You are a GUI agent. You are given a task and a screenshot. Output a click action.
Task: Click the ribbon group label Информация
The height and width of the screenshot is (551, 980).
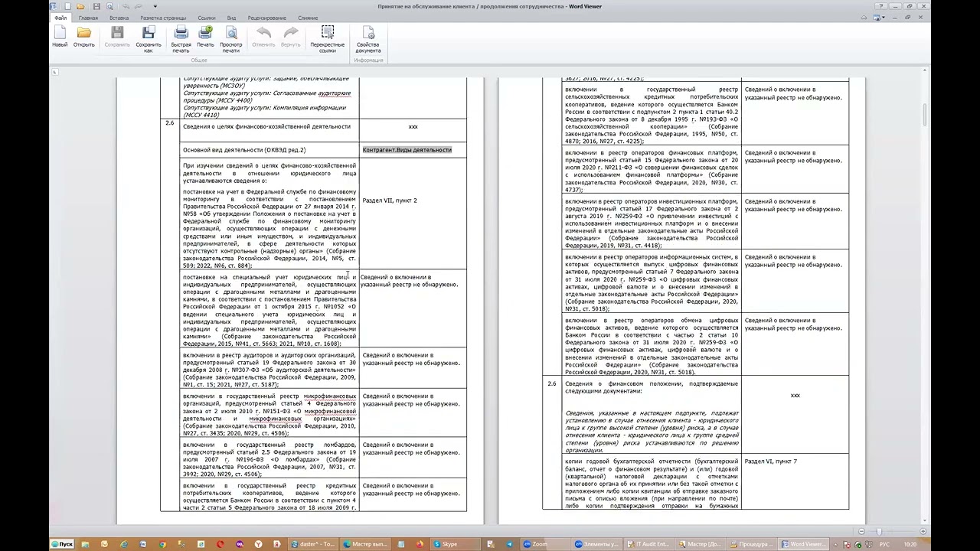tap(368, 60)
